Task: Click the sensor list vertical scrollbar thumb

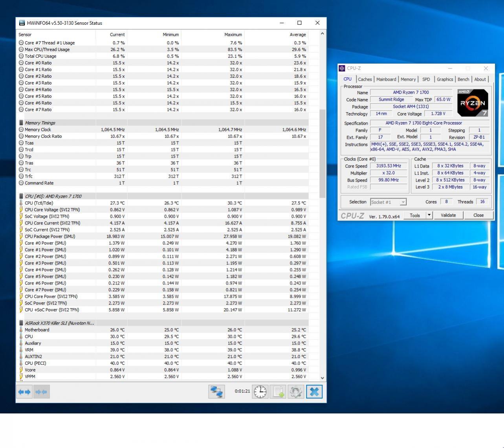Action: (323, 154)
